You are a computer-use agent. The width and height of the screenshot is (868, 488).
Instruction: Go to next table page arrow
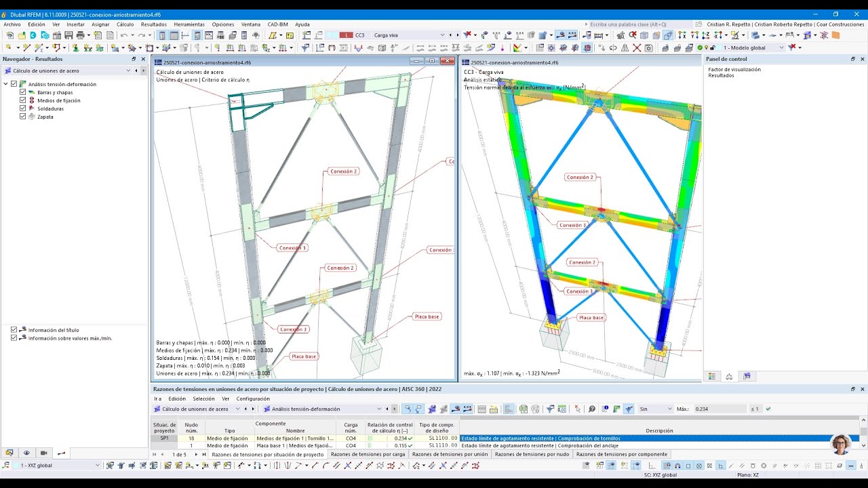(x=196, y=454)
